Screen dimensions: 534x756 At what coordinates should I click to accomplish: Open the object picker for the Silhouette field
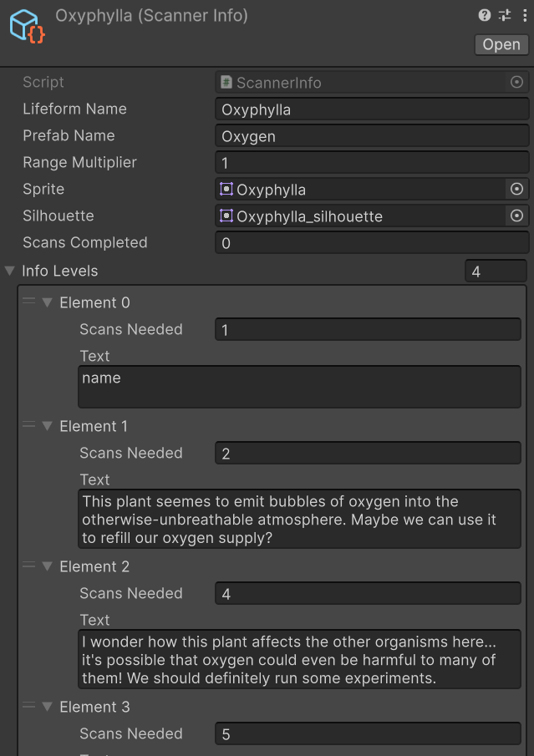coord(516,216)
